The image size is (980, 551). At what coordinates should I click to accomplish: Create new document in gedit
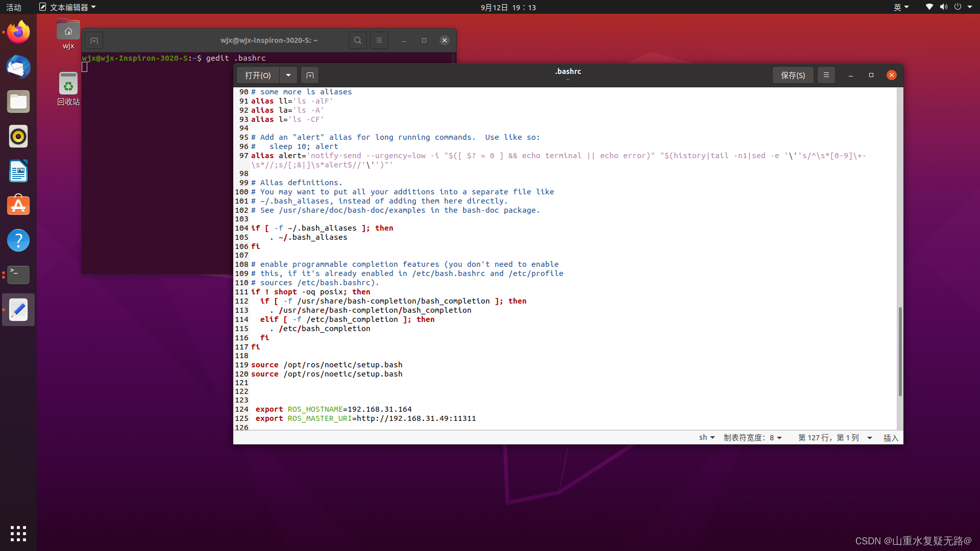tap(310, 75)
